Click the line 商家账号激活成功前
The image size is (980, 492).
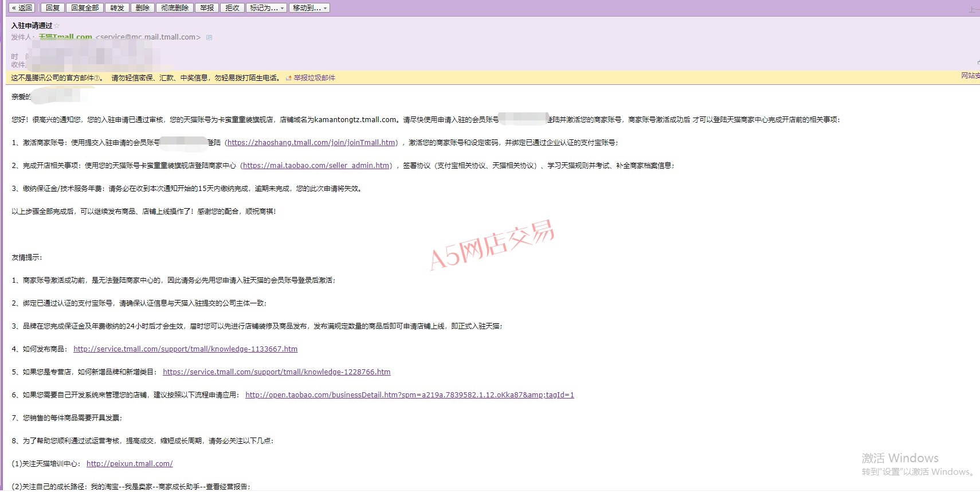[x=174, y=280]
